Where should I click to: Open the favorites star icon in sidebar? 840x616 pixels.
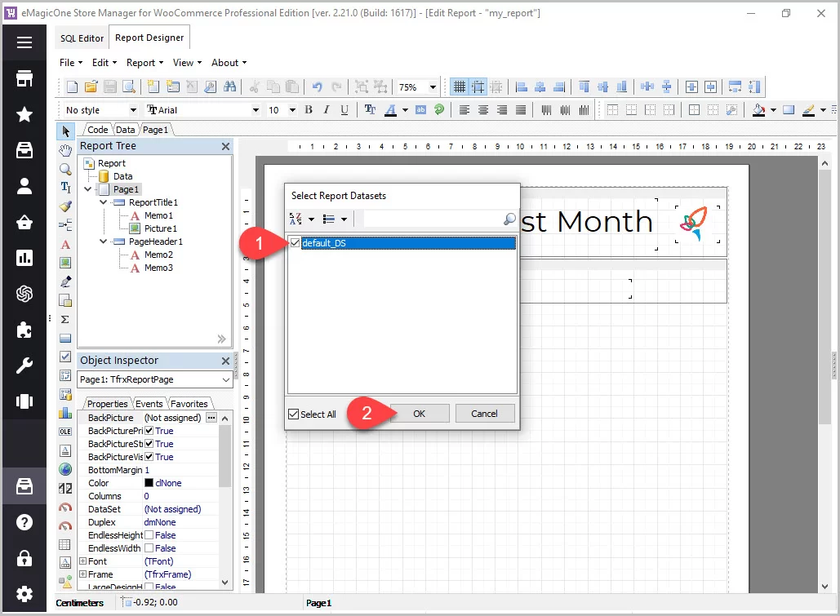point(24,114)
